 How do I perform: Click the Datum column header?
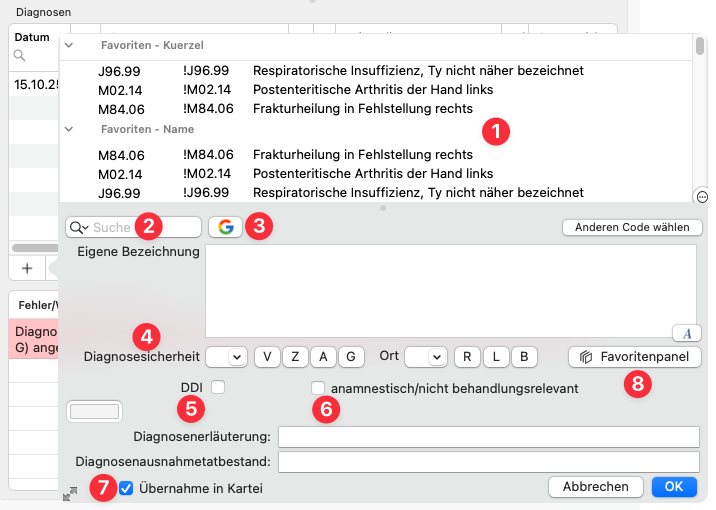tap(32, 37)
